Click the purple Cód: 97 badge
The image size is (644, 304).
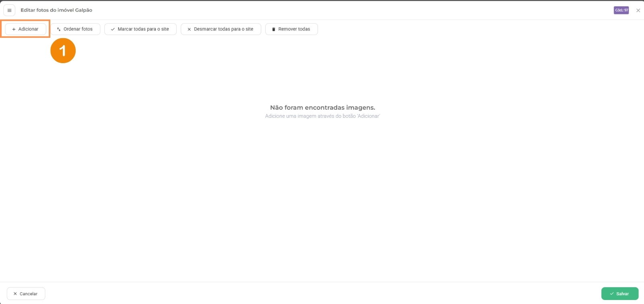[621, 10]
